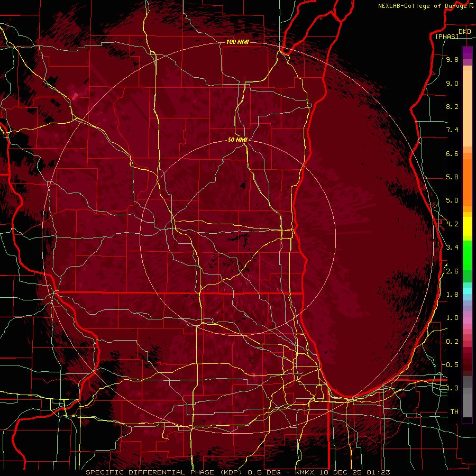The height and width of the screenshot is (476, 476).
Task: Click the '0.2' scale value
Action: pos(452,342)
